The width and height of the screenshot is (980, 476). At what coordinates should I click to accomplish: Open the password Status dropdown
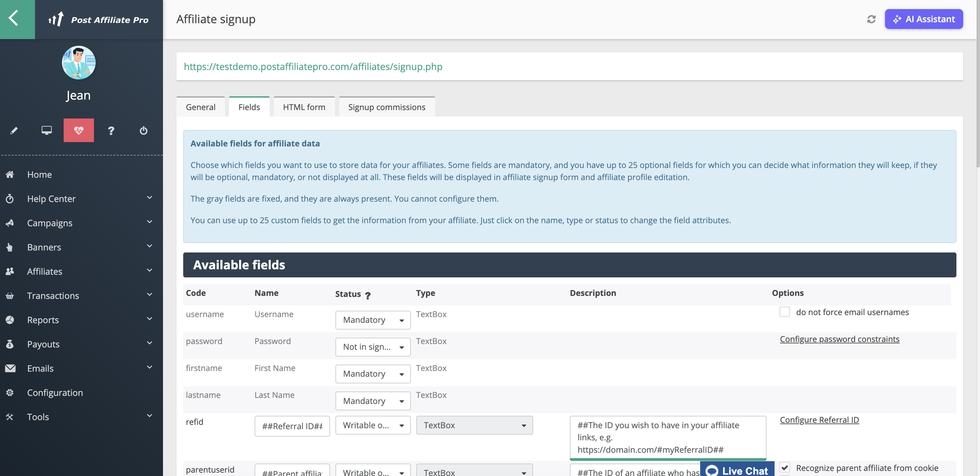coord(373,347)
